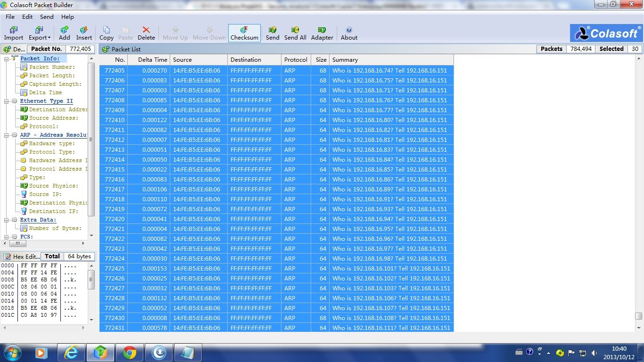Screen dimensions: 644x362
Task: Toggle the Checksum button
Action: click(244, 33)
